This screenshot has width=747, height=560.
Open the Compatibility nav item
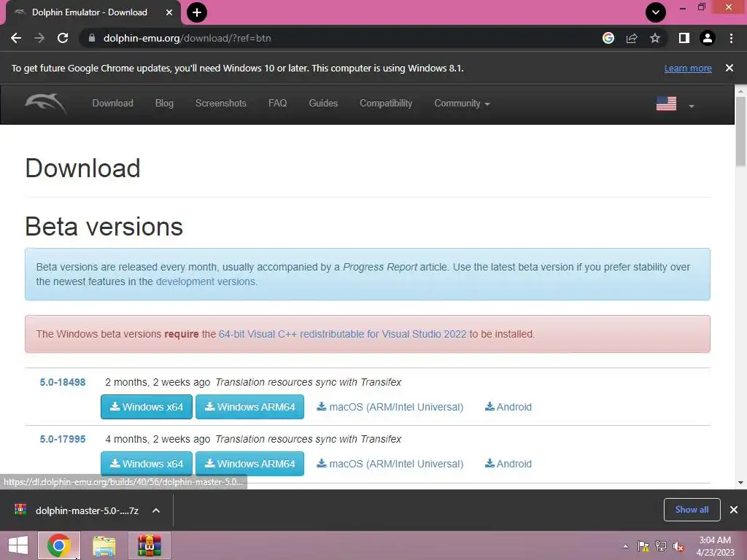click(386, 104)
